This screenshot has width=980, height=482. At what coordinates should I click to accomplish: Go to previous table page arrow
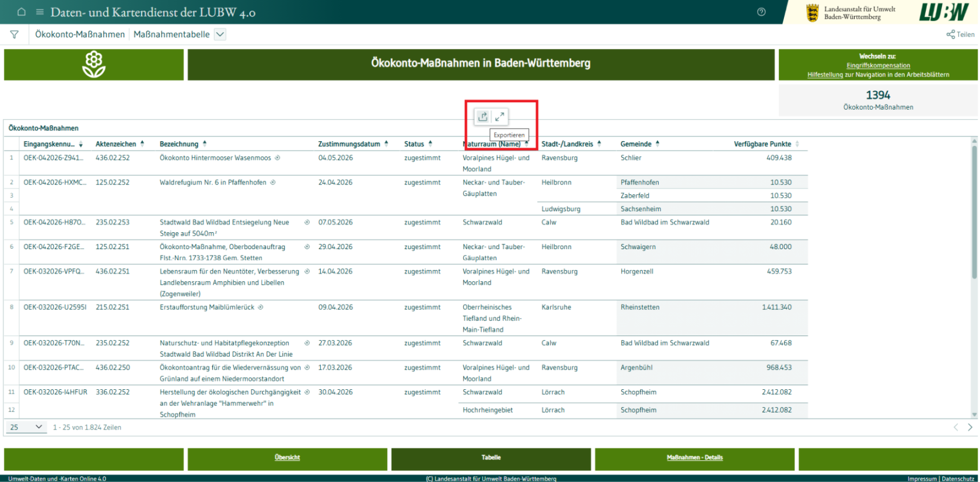click(956, 427)
